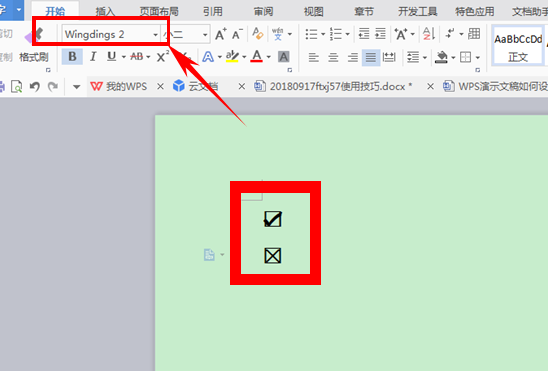Apply numbered list formatting
The width and height of the screenshot is (548, 371).
click(336, 34)
